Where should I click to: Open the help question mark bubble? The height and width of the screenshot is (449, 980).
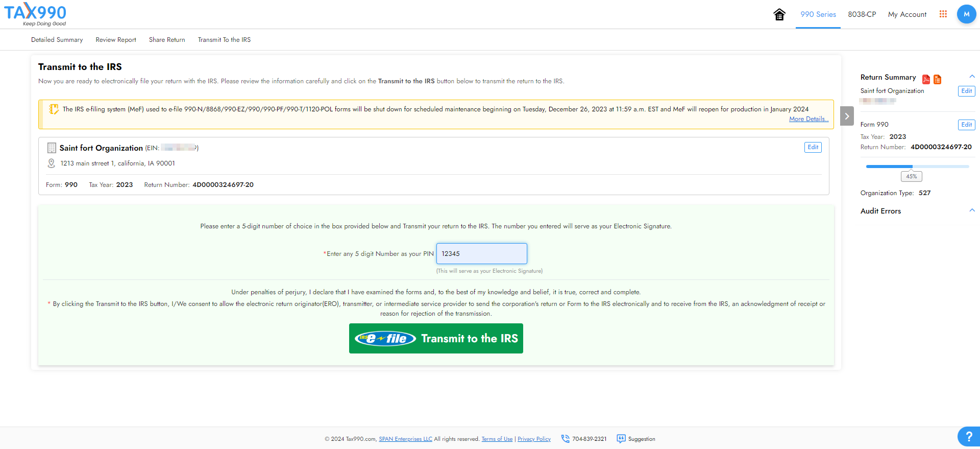[968, 437]
